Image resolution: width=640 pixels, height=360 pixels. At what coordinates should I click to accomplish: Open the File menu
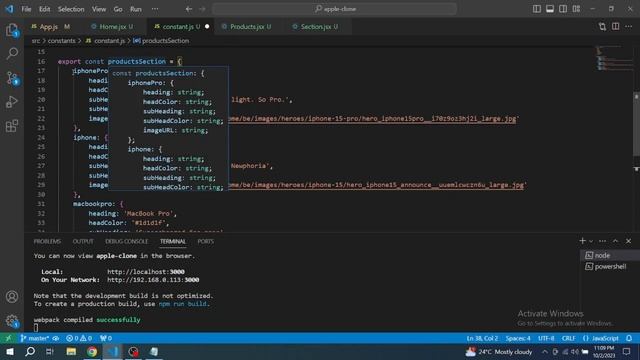pyautogui.click(x=26, y=9)
